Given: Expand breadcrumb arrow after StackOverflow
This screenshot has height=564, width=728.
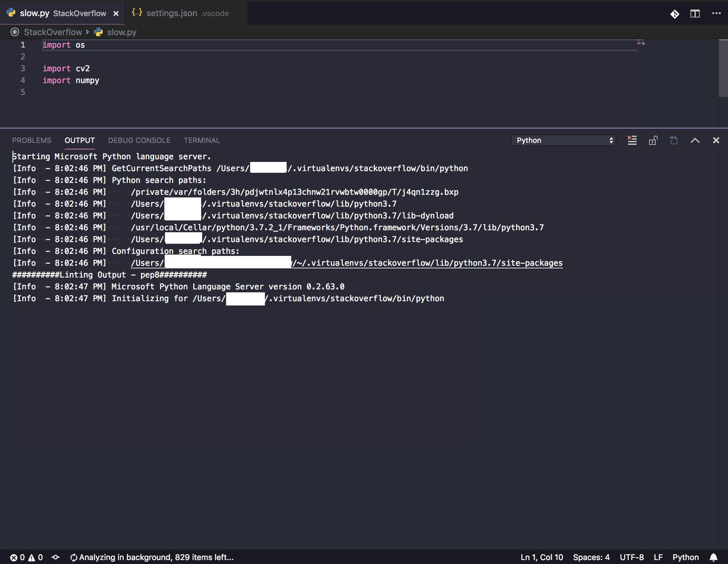Looking at the screenshot, I should tap(88, 32).
